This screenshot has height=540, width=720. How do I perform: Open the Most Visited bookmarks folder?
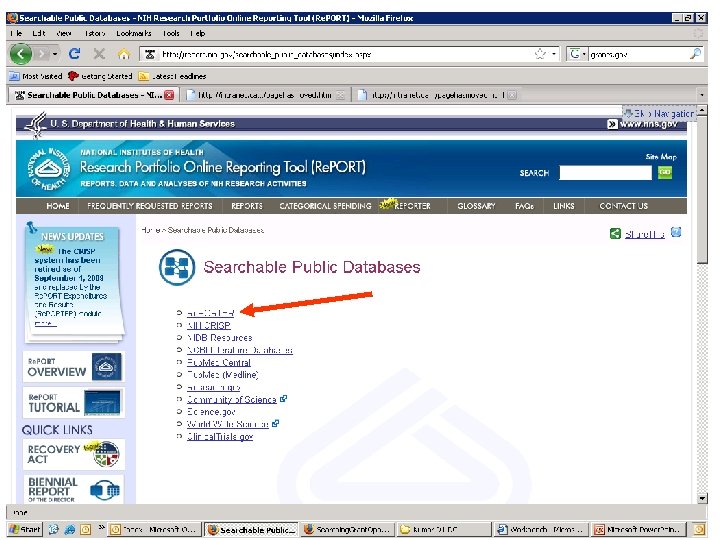[x=36, y=76]
